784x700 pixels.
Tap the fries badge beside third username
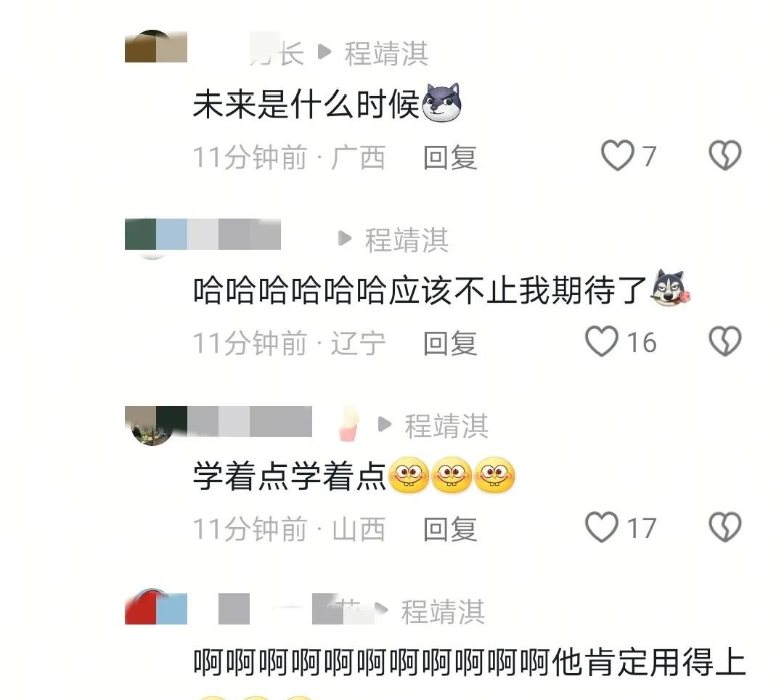tap(348, 425)
